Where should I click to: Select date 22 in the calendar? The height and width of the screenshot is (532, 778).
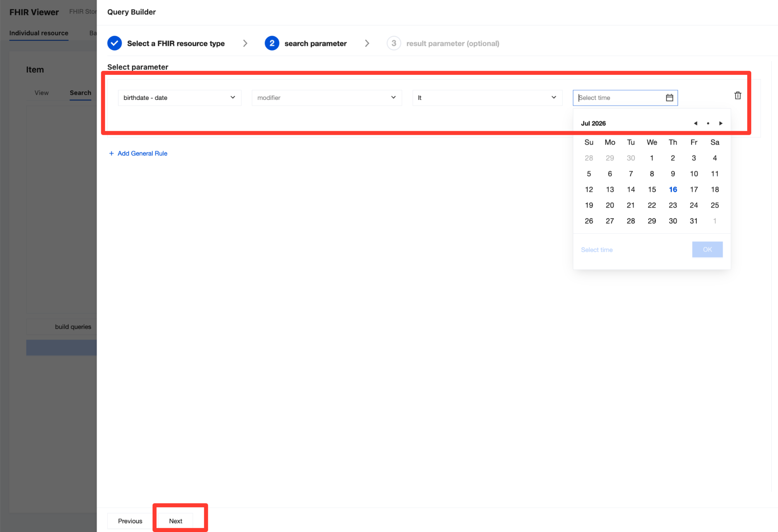tap(652, 205)
